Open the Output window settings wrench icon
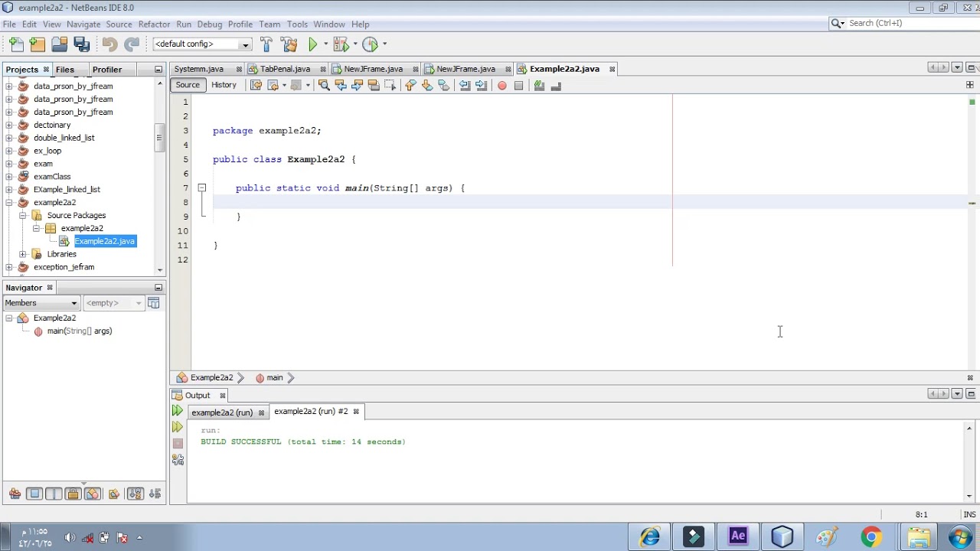 [178, 460]
